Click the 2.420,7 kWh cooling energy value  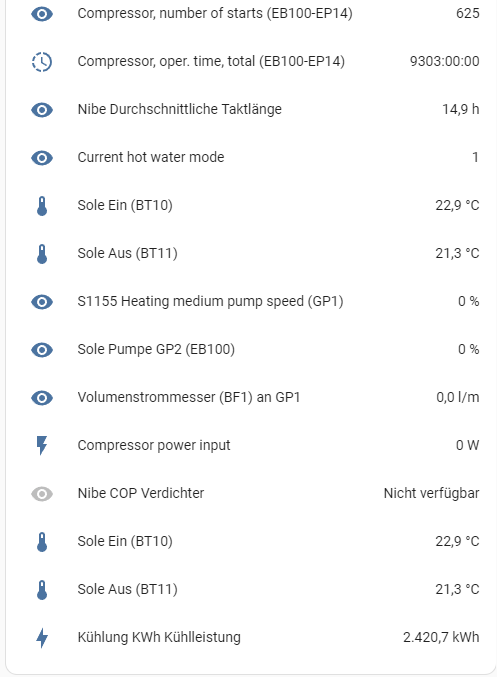click(441, 637)
